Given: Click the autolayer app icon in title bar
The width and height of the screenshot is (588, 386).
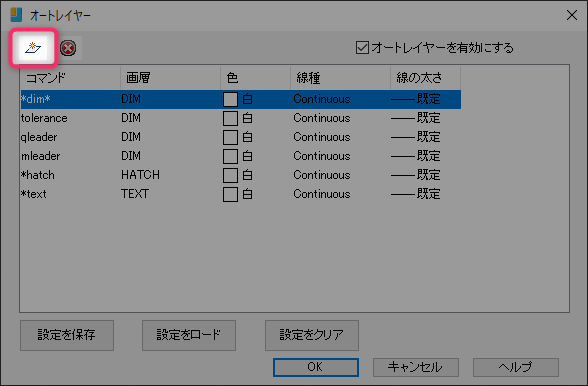Looking at the screenshot, I should pyautogui.click(x=16, y=15).
